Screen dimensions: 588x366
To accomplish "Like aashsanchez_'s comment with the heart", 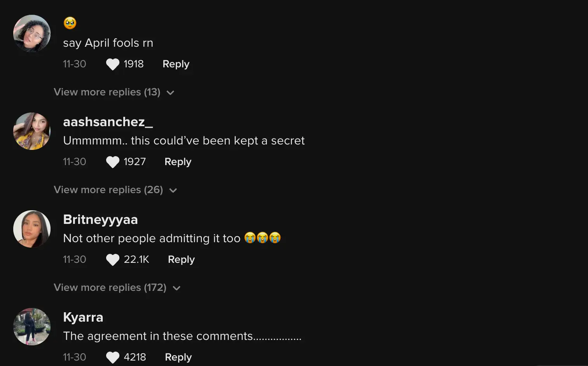I will 113,162.
